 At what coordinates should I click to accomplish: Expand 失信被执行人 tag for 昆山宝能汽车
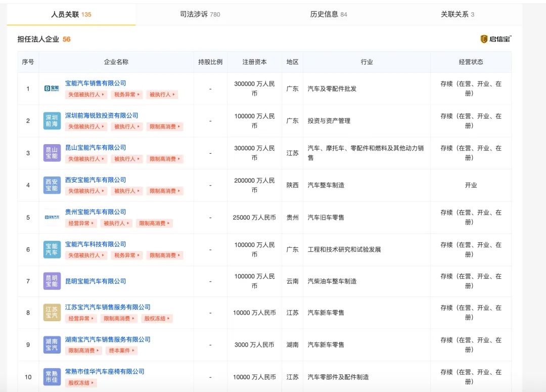coord(86,159)
